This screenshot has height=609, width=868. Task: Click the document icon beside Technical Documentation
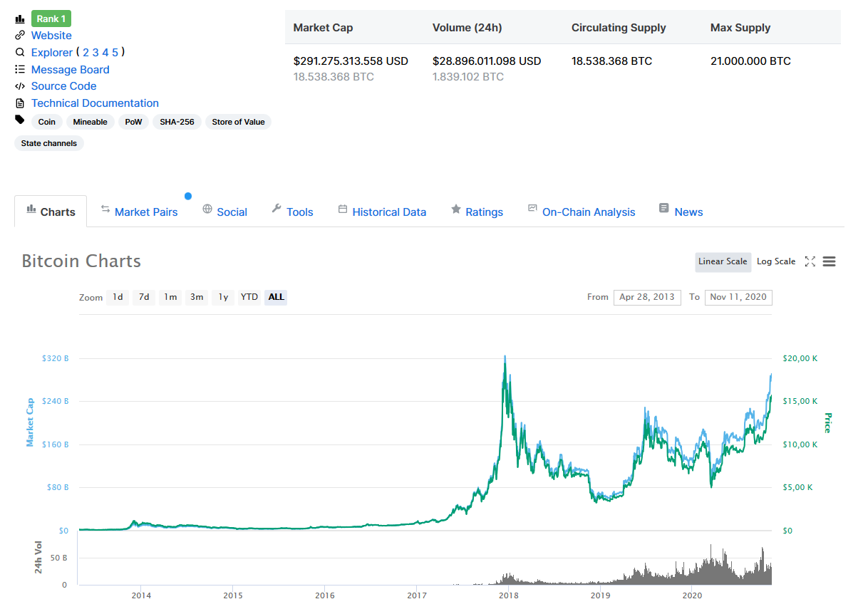coord(20,103)
